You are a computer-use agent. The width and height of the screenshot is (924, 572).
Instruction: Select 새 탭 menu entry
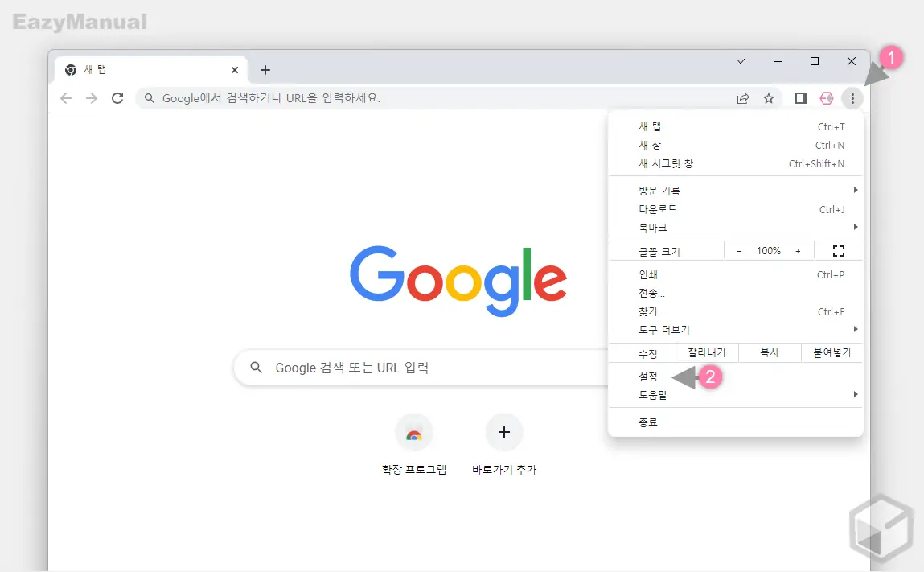pyautogui.click(x=736, y=127)
